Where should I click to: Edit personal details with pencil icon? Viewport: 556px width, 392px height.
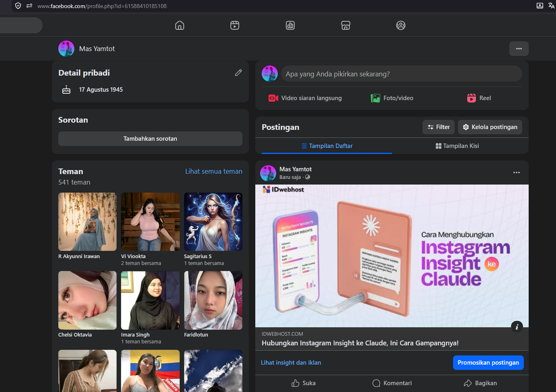point(238,73)
